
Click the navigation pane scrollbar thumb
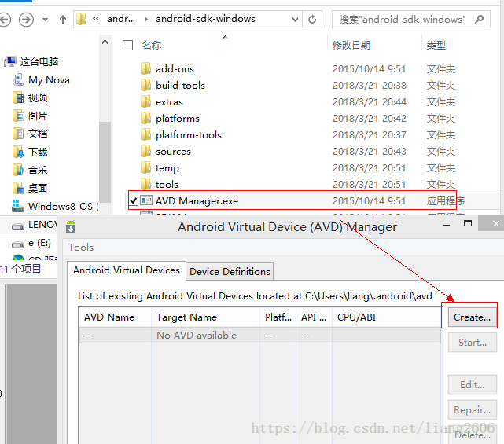coord(105,162)
